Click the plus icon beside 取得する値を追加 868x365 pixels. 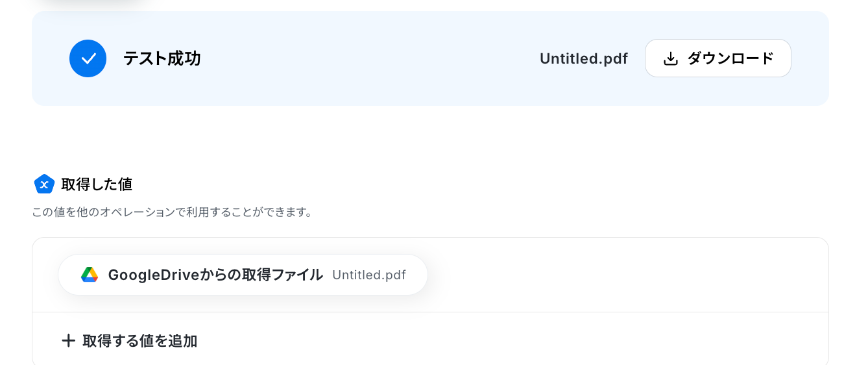coord(68,341)
